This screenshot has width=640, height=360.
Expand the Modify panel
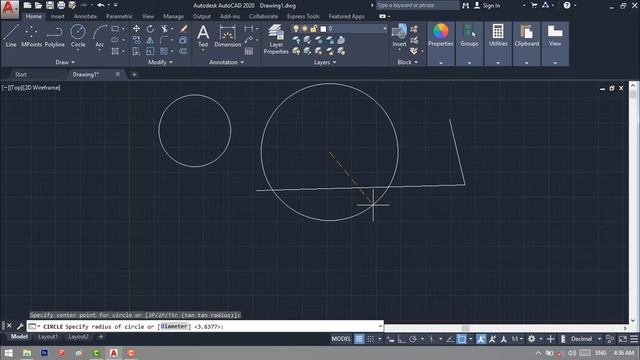(x=160, y=62)
